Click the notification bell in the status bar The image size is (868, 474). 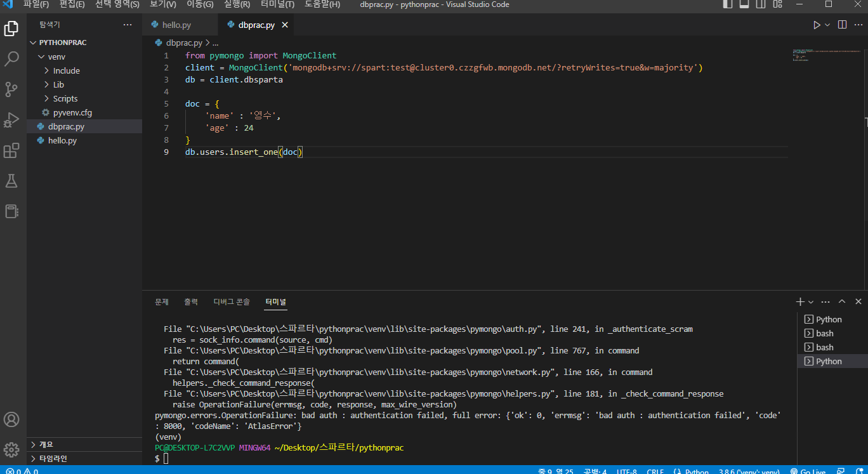(859, 471)
